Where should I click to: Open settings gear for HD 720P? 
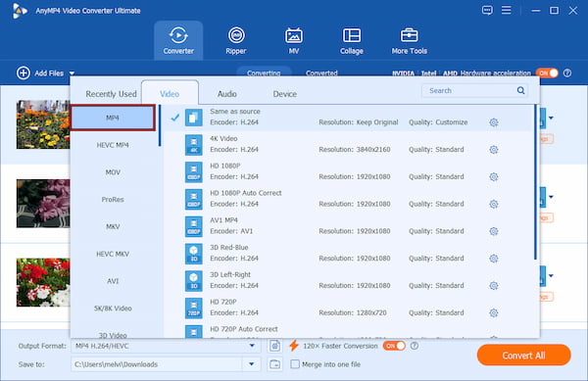[x=494, y=312]
